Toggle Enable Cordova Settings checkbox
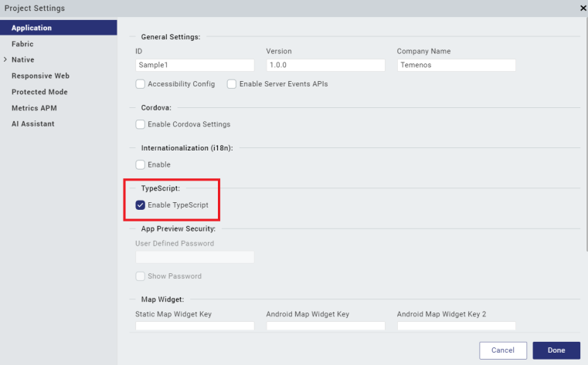588x365 pixels. (141, 124)
